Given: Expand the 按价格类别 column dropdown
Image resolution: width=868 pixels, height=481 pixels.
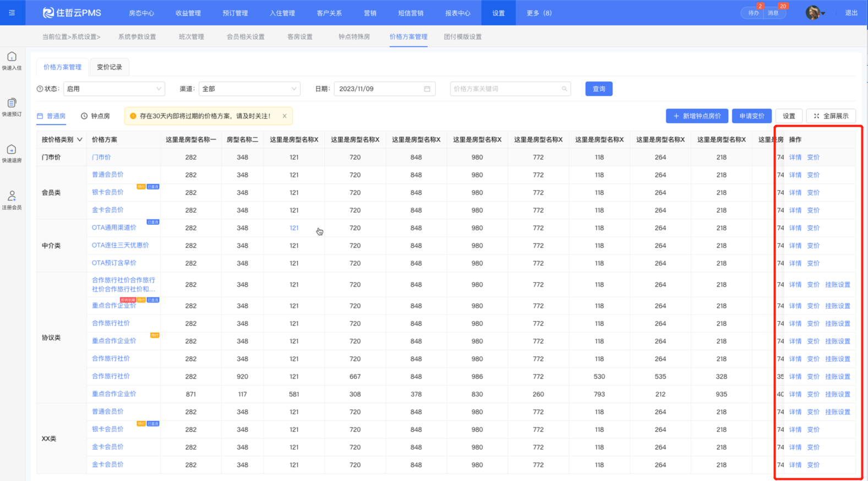Looking at the screenshot, I should click(80, 139).
